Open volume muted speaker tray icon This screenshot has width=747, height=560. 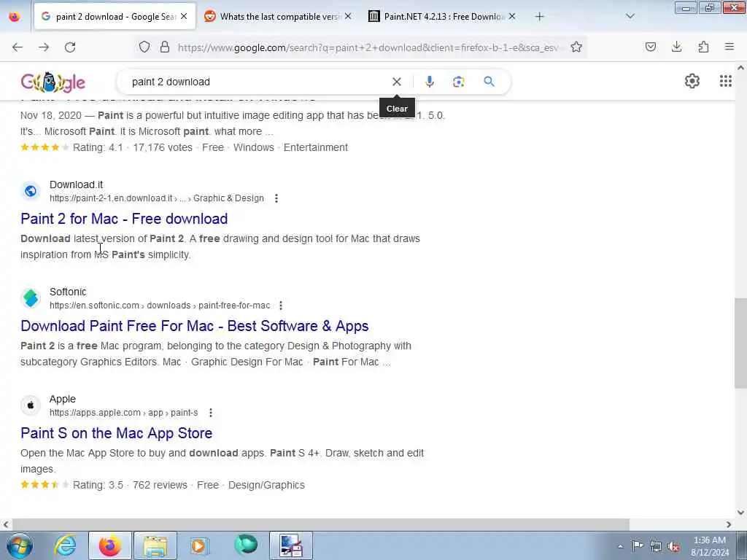point(673,546)
